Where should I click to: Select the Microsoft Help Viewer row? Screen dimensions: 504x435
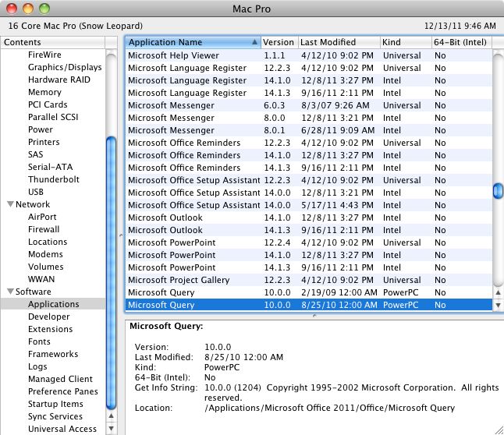tap(309, 55)
